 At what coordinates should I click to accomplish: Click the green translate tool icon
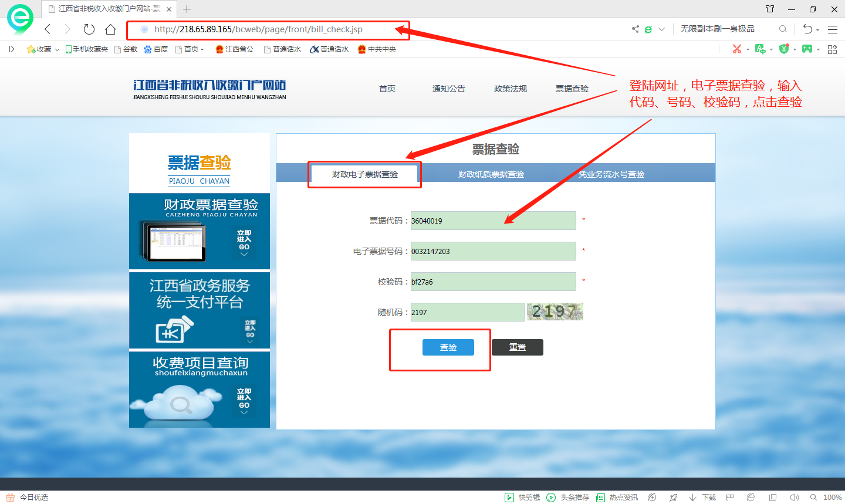(x=760, y=49)
